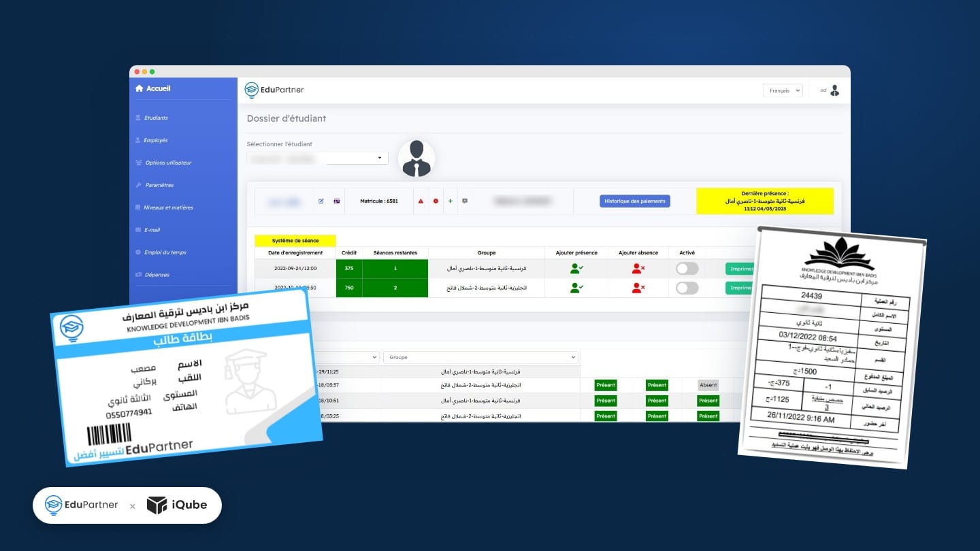Click the Matricule : 6581 text
The width and height of the screenshot is (980, 551).
pyautogui.click(x=379, y=201)
